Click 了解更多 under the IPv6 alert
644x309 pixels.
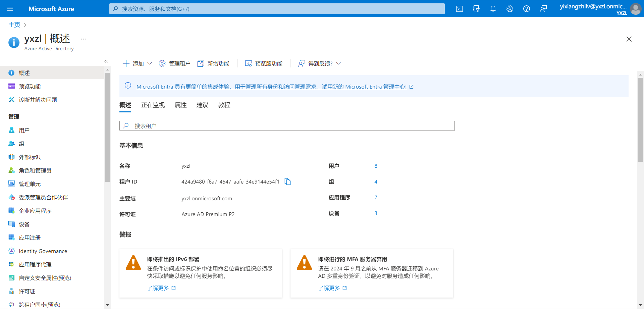point(158,288)
